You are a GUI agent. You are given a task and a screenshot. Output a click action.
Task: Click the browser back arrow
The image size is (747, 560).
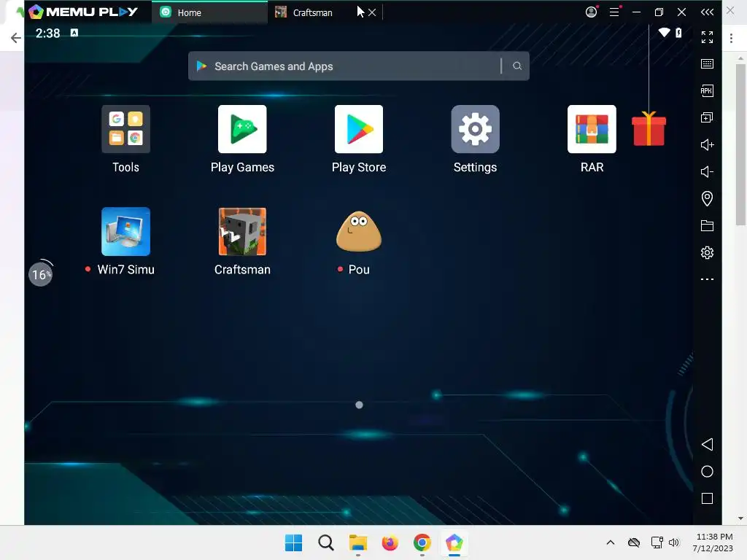[16, 38]
